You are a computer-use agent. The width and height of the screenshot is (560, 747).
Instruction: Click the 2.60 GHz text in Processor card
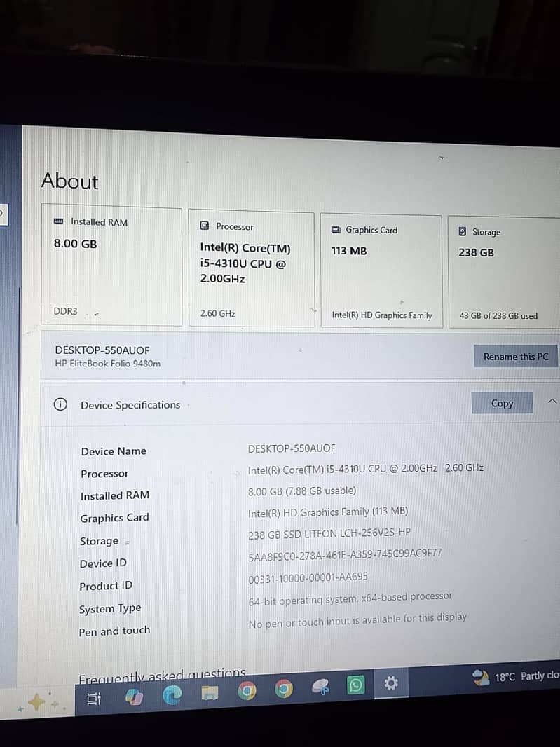pyautogui.click(x=218, y=313)
